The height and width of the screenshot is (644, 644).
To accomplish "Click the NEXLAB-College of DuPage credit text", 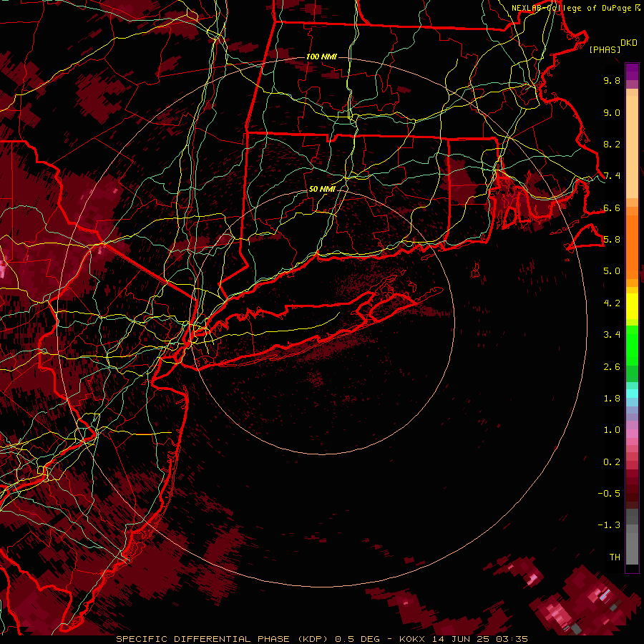I will click(572, 8).
